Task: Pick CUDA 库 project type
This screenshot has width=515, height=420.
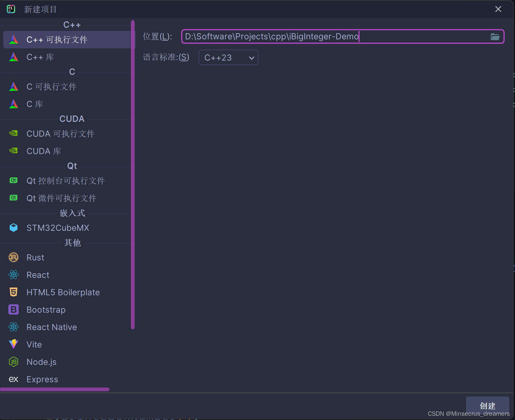Action: click(x=67, y=151)
